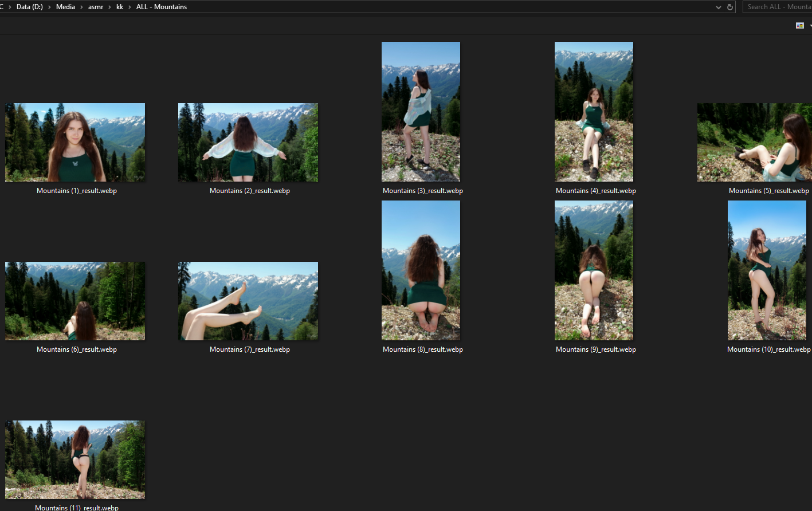Click file name Mountains (11)_result.webp
Image resolution: width=812 pixels, height=511 pixels.
coord(77,508)
